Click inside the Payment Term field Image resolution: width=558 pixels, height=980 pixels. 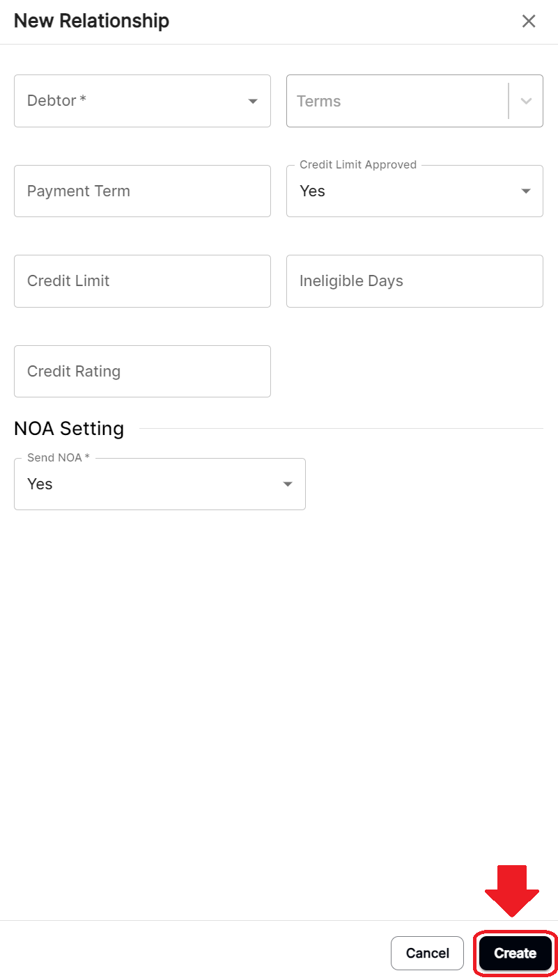click(x=142, y=191)
